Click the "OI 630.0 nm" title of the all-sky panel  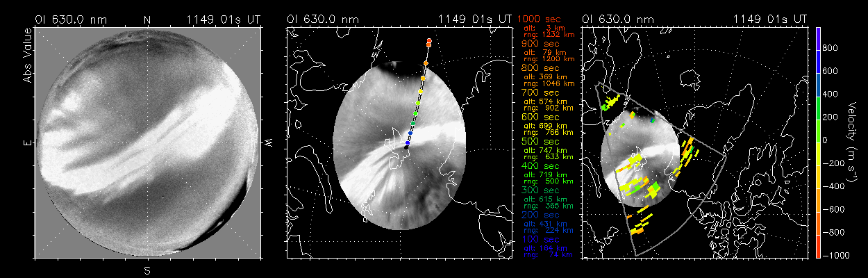(71, 19)
